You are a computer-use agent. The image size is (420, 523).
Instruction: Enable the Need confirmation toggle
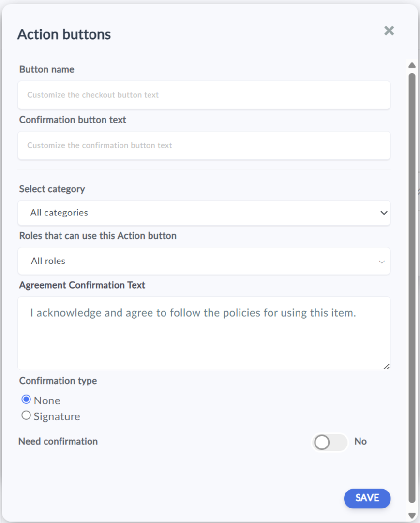(330, 442)
